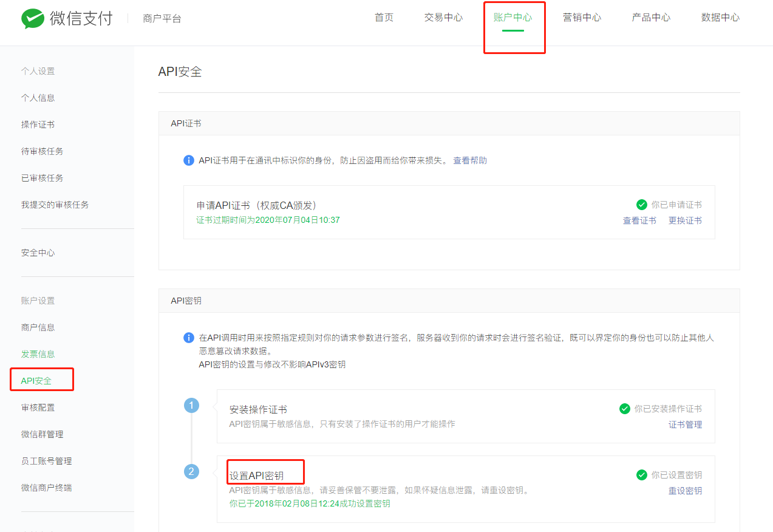Click 申请API证书（权威CA颁发）title
Image resolution: width=773 pixels, height=532 pixels.
coord(257,205)
